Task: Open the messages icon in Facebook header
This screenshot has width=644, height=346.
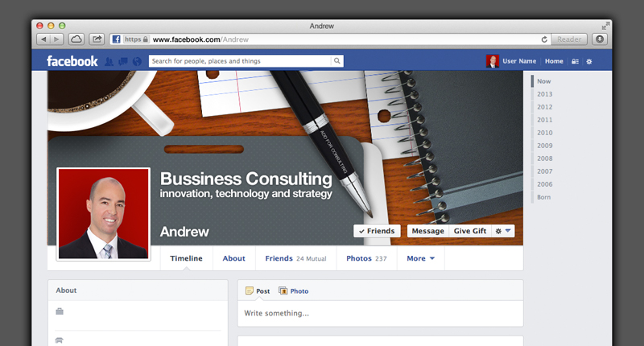Action: pyautogui.click(x=123, y=62)
